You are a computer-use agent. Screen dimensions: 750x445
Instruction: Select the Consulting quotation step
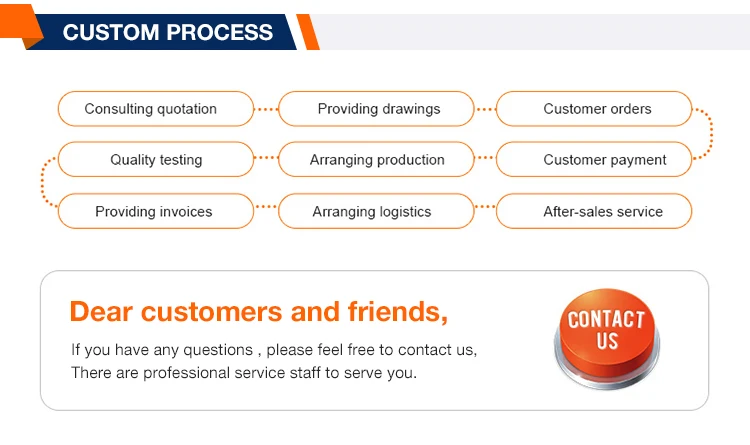156,109
